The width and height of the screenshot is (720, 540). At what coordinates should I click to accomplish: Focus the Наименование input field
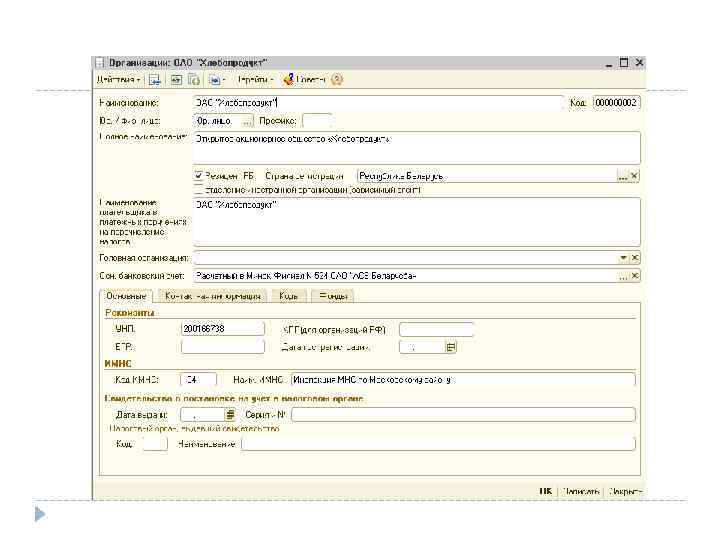pyautogui.click(x=378, y=103)
